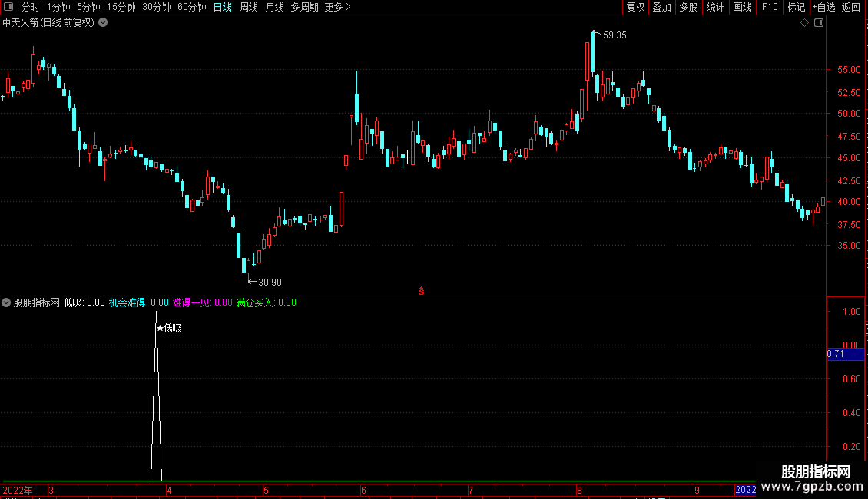This screenshot has height=499, width=868.
Task: Switch to 月线 monthly chart
Action: pyautogui.click(x=274, y=7)
